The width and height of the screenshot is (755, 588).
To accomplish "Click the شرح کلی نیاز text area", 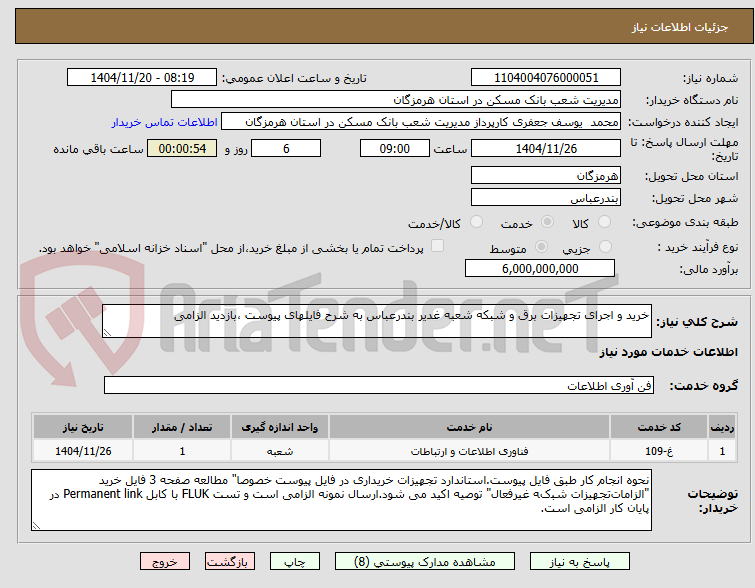I will [x=377, y=321].
